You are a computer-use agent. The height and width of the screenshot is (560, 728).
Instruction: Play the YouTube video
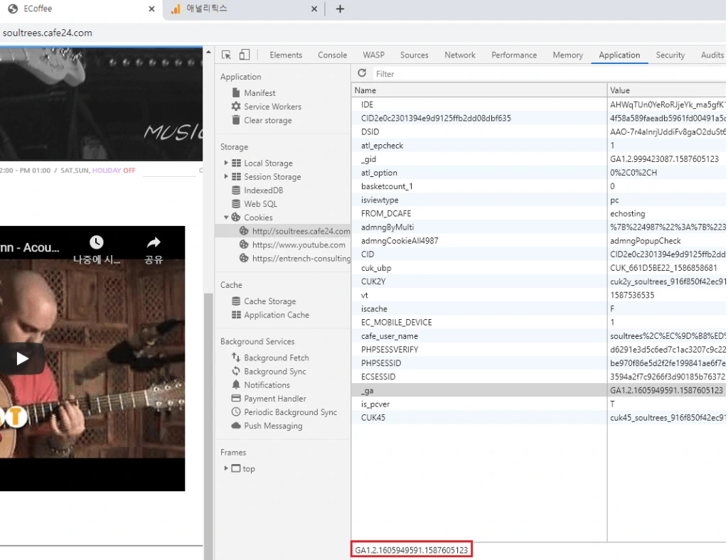[22, 358]
